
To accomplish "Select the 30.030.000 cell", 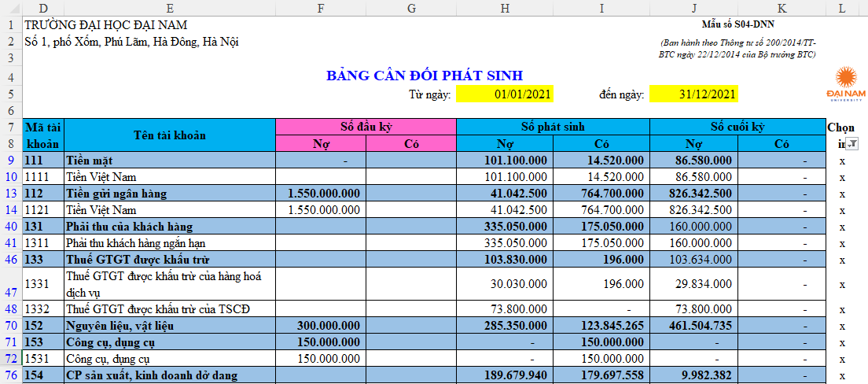I will pyautogui.click(x=504, y=284).
